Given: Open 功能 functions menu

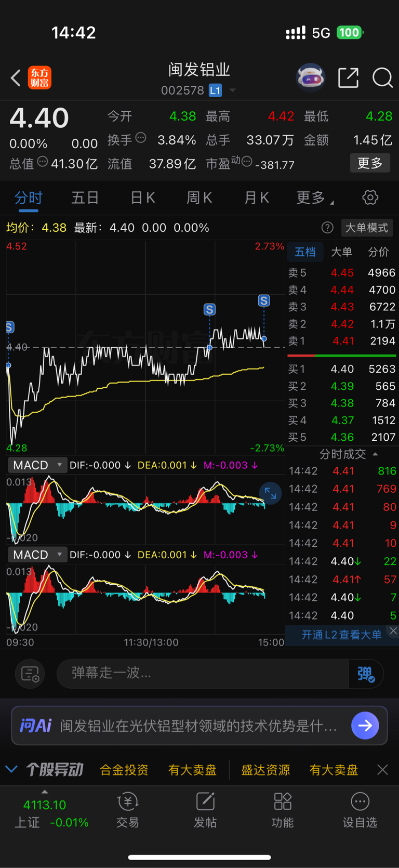Looking at the screenshot, I should coord(283,811).
